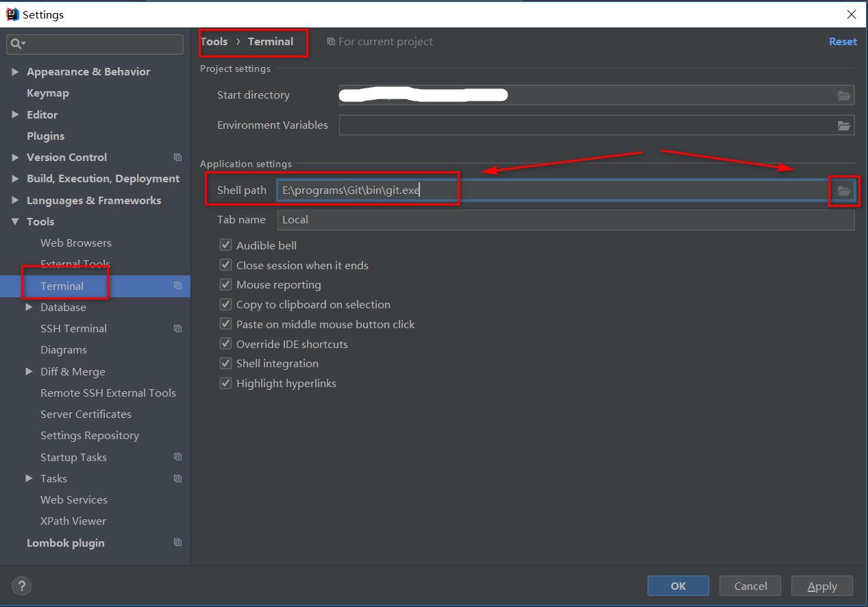
Task: Expand Languages & Frameworks arrow
Action: coord(15,201)
